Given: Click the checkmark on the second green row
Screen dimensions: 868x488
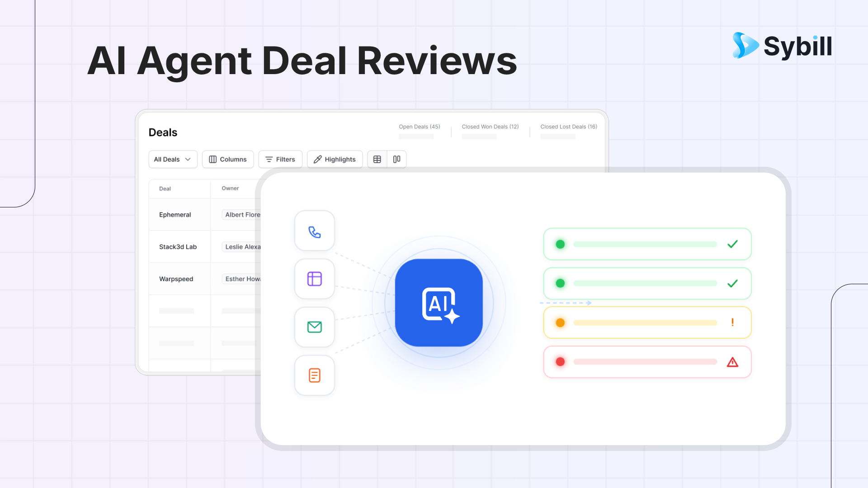Looking at the screenshot, I should (x=732, y=283).
